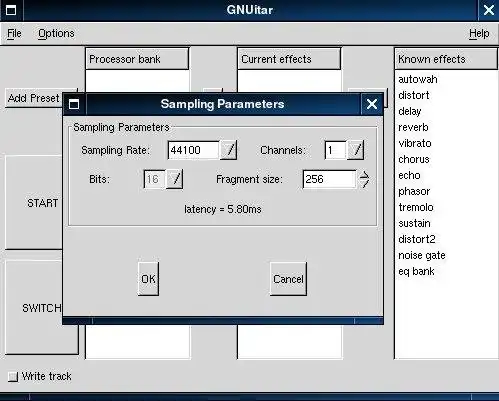This screenshot has width=499, height=401.
Task: Click the START button
Action: click(34, 202)
